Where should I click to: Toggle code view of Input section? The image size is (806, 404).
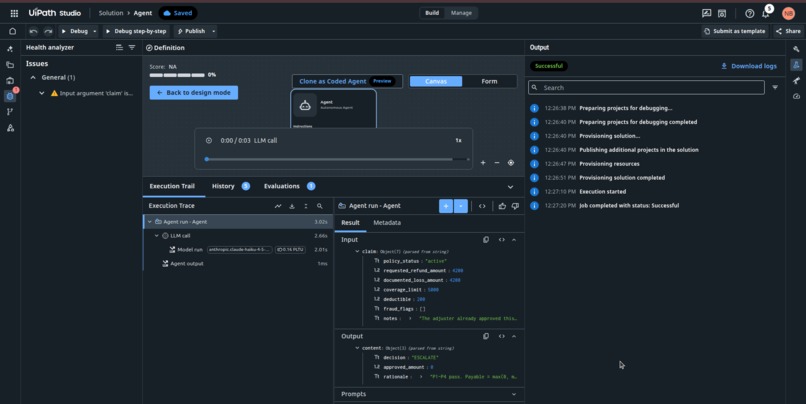[x=501, y=240]
